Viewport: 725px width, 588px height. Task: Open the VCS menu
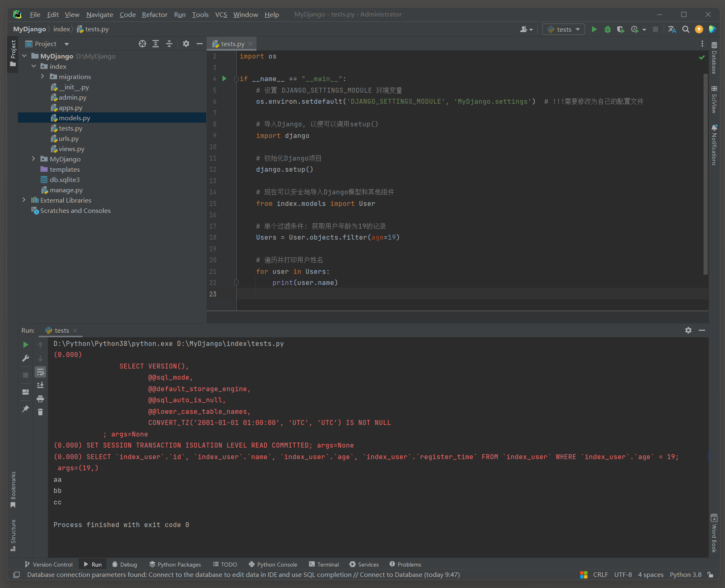coord(221,14)
